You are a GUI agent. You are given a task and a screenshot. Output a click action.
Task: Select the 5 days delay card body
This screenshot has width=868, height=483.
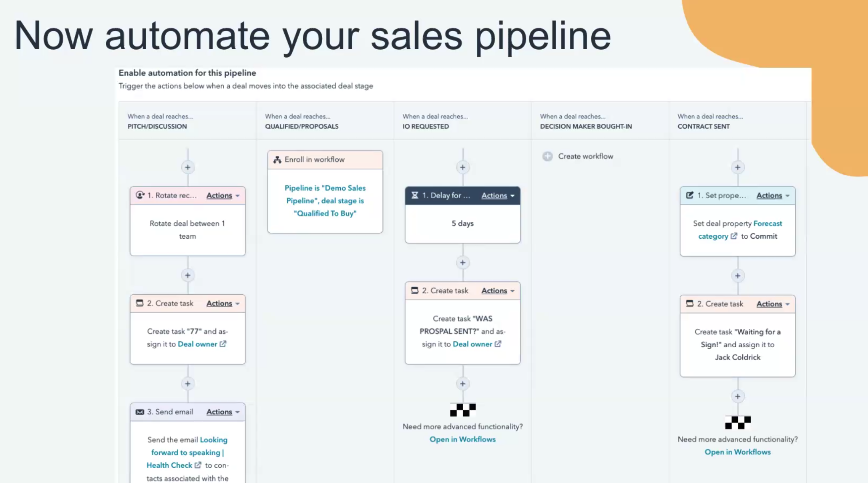462,223
